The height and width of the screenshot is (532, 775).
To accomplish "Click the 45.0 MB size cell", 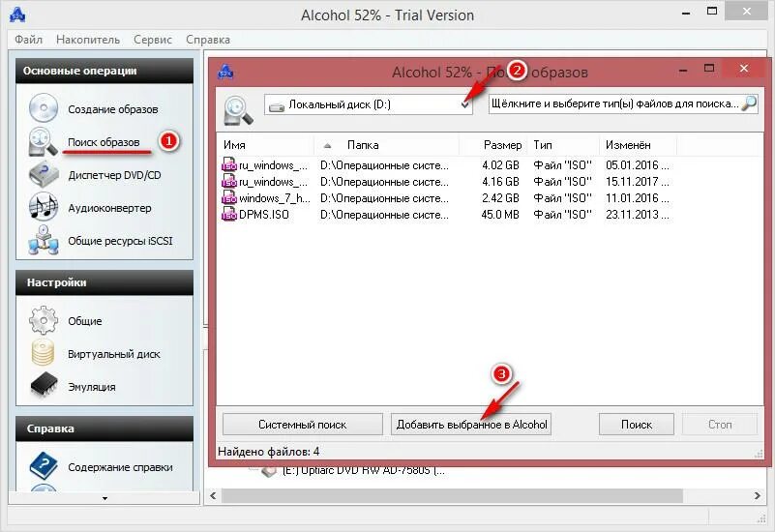I will [x=500, y=215].
